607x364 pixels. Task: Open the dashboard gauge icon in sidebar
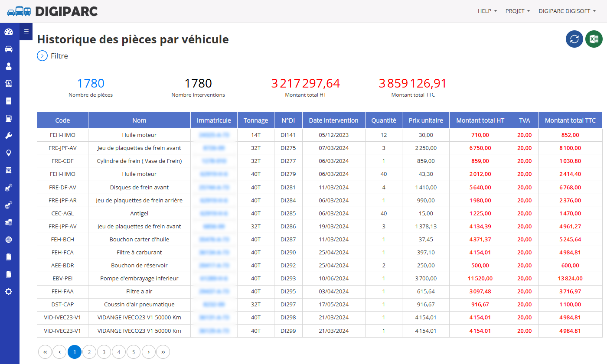point(9,32)
